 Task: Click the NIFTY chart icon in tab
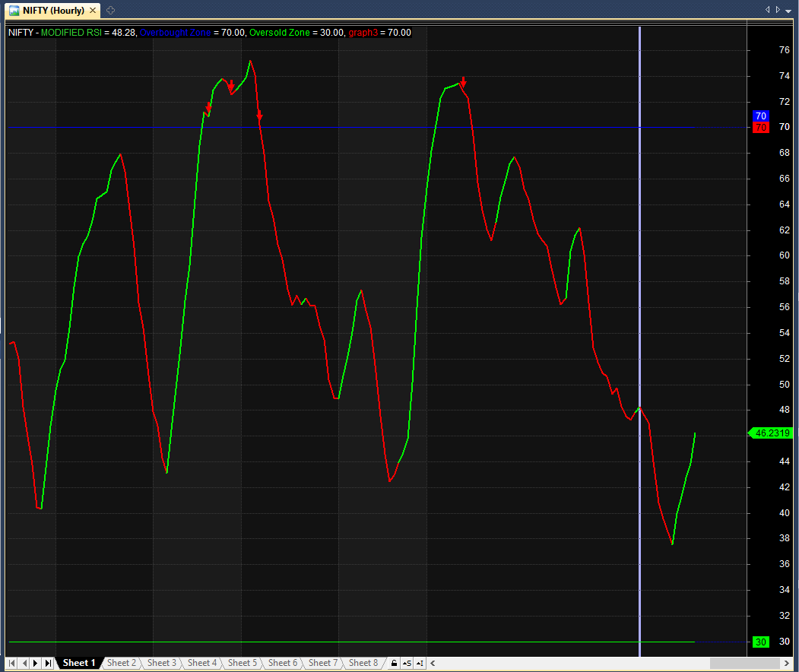click(x=14, y=10)
